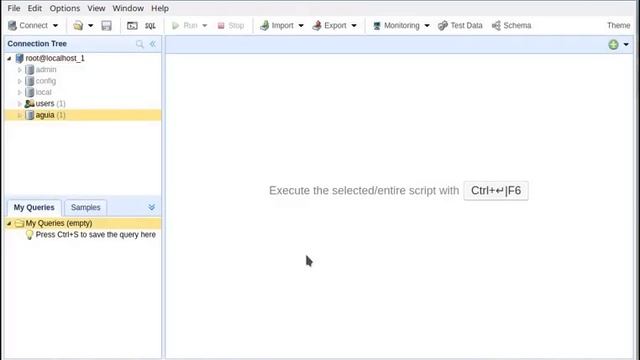Select the admin database
Screen dimensions: 640x360
[46, 70]
